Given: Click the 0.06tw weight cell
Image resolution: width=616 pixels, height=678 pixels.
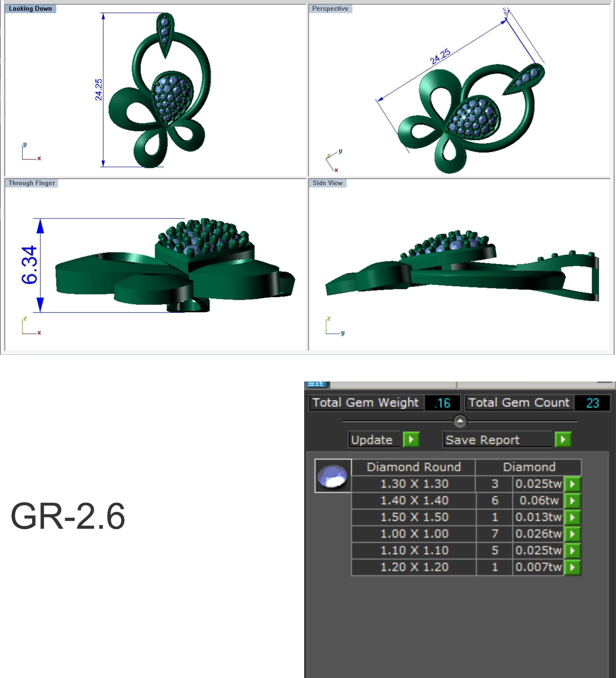Looking at the screenshot, I should pos(539,501).
